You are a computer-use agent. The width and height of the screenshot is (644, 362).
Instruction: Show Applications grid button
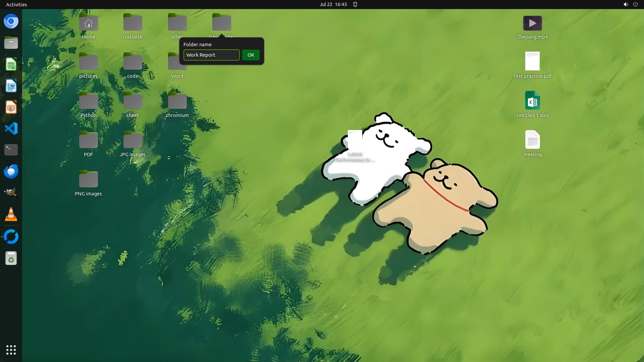[11, 350]
